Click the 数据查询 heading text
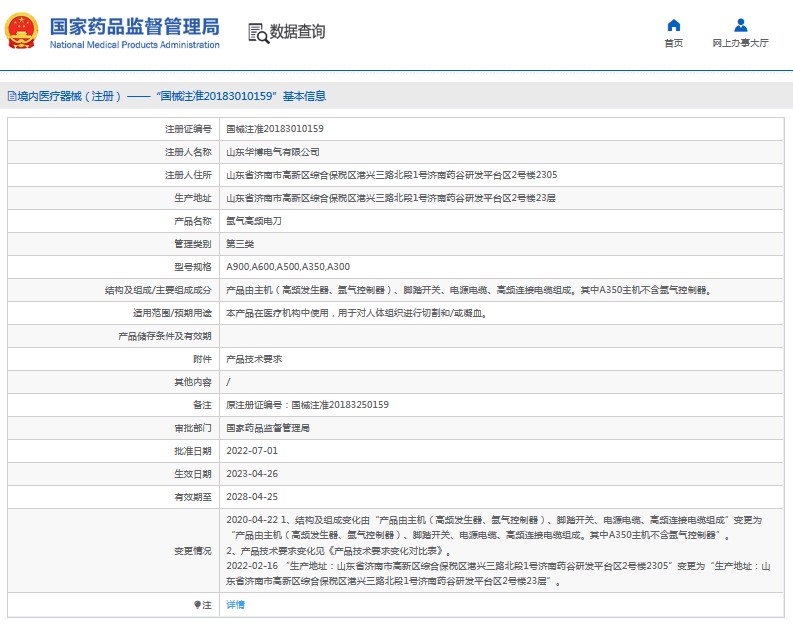Viewport: 793px width, 625px height. pyautogui.click(x=297, y=32)
